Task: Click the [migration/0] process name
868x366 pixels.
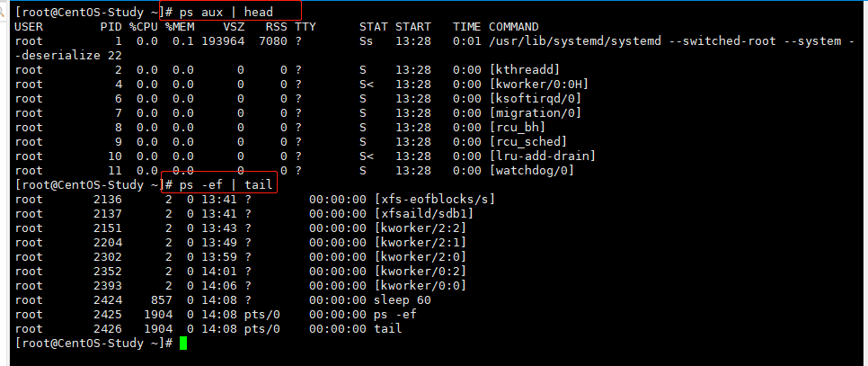Action: pyautogui.click(x=536, y=113)
